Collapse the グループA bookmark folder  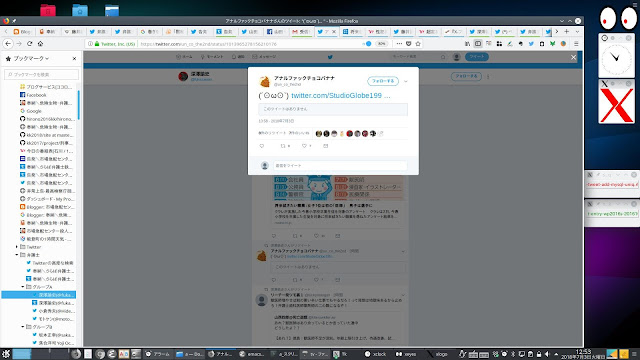(x=23, y=287)
